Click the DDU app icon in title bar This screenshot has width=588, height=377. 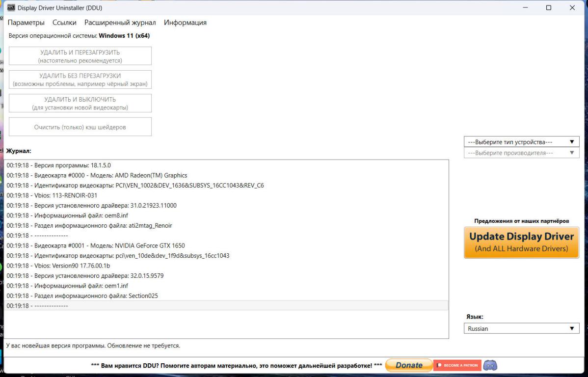pyautogui.click(x=11, y=8)
